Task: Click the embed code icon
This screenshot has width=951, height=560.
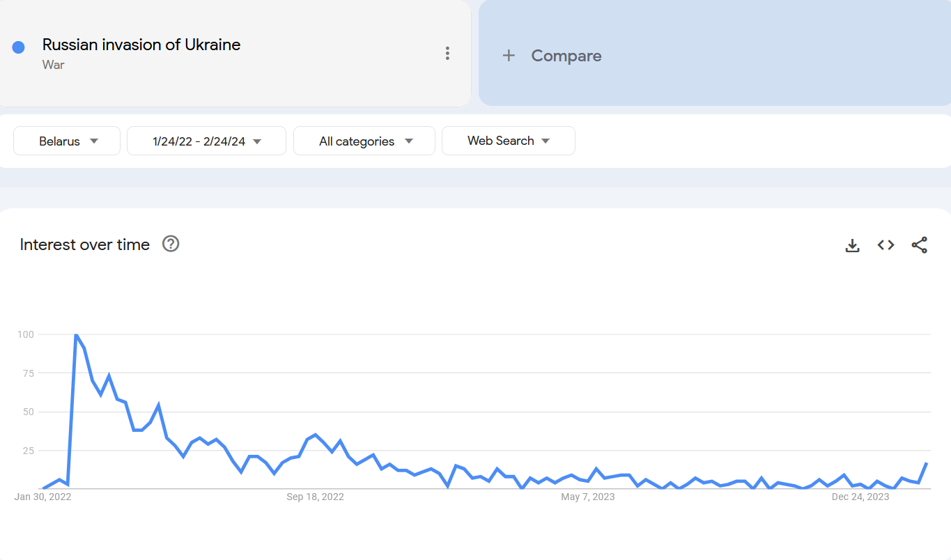Action: (886, 245)
